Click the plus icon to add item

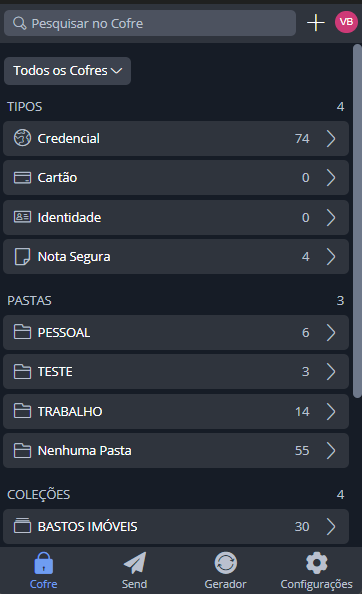coord(315,23)
